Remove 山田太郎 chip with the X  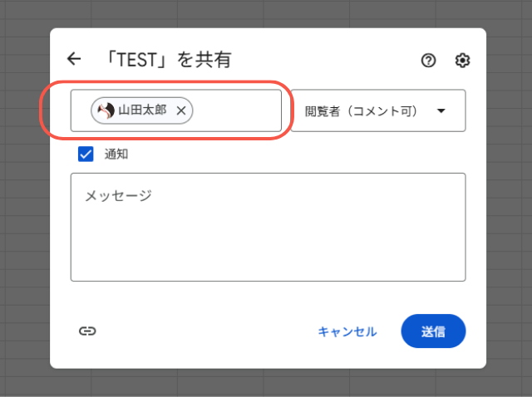click(181, 110)
